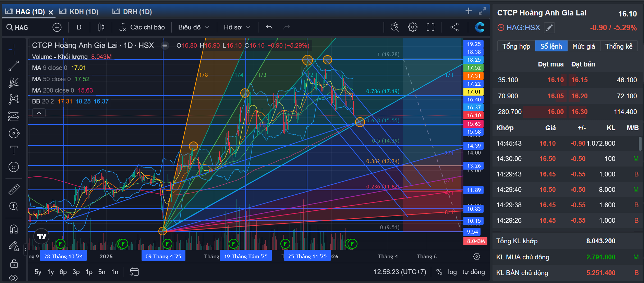Open the candlestick chart style menu
This screenshot has width=644, height=283.
coord(101,27)
